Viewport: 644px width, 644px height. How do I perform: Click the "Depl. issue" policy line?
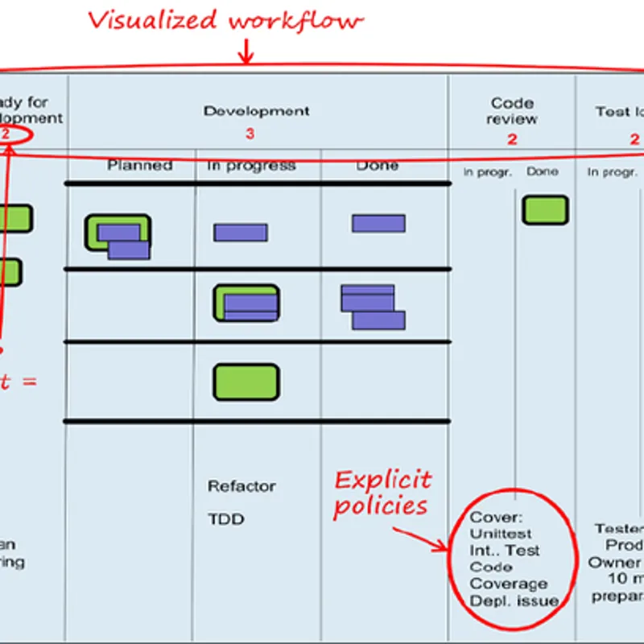pyautogui.click(x=514, y=601)
